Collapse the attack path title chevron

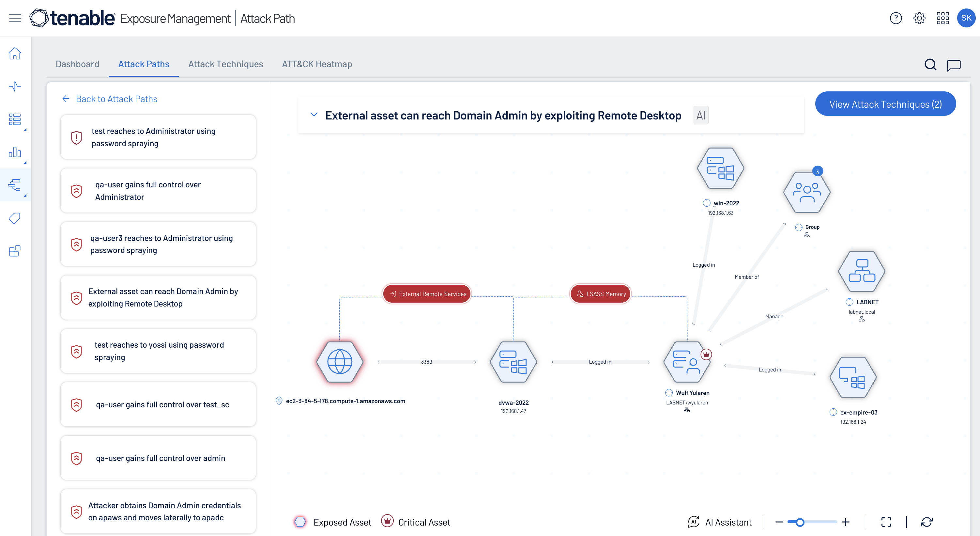(x=314, y=115)
